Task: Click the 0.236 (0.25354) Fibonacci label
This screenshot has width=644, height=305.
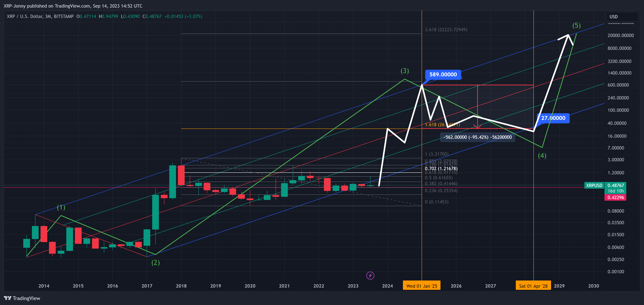Action: point(441,191)
